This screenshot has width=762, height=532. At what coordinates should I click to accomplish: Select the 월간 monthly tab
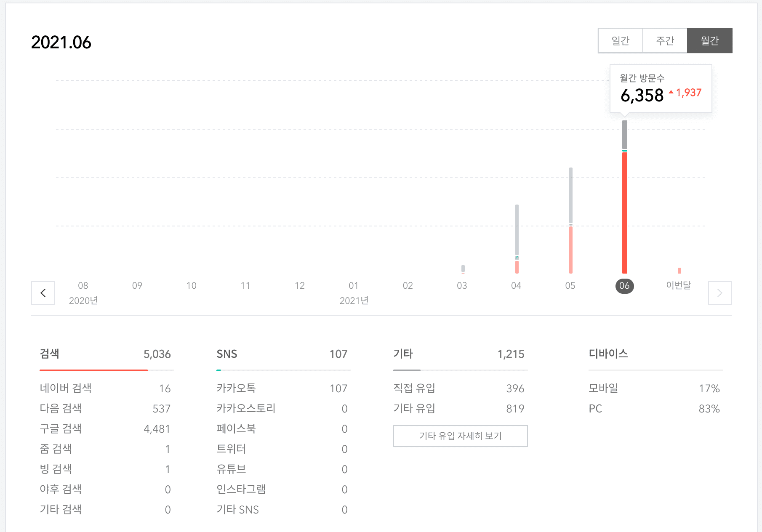tap(710, 40)
